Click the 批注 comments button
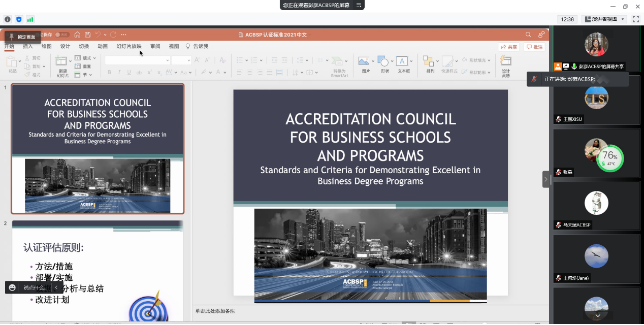Image resolution: width=644 pixels, height=325 pixels. click(x=535, y=47)
